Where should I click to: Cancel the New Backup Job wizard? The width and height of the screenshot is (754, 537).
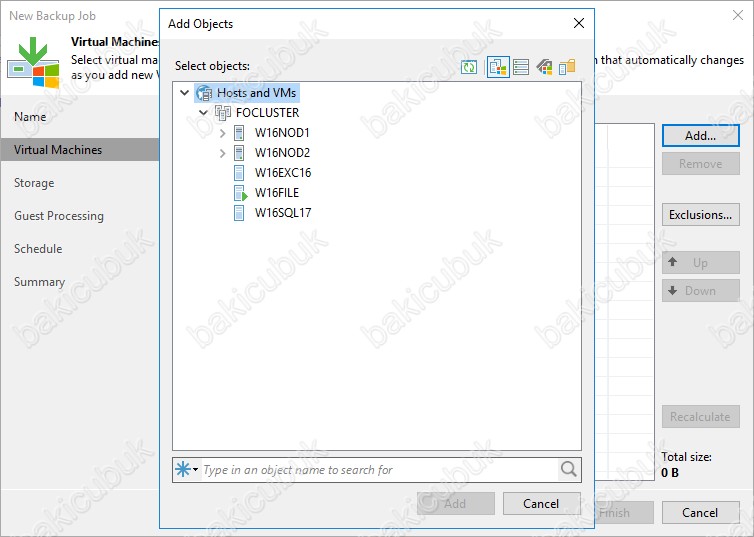tap(701, 512)
